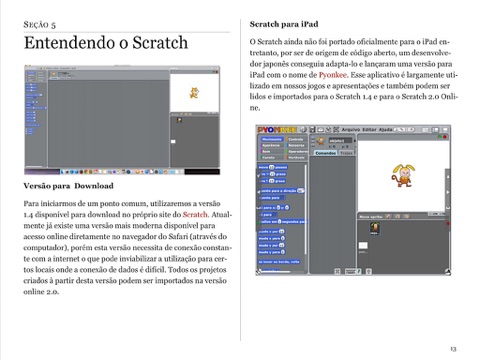Select the white stage thumbnail in Pyonkee
480x360 pixels.
click(x=363, y=246)
